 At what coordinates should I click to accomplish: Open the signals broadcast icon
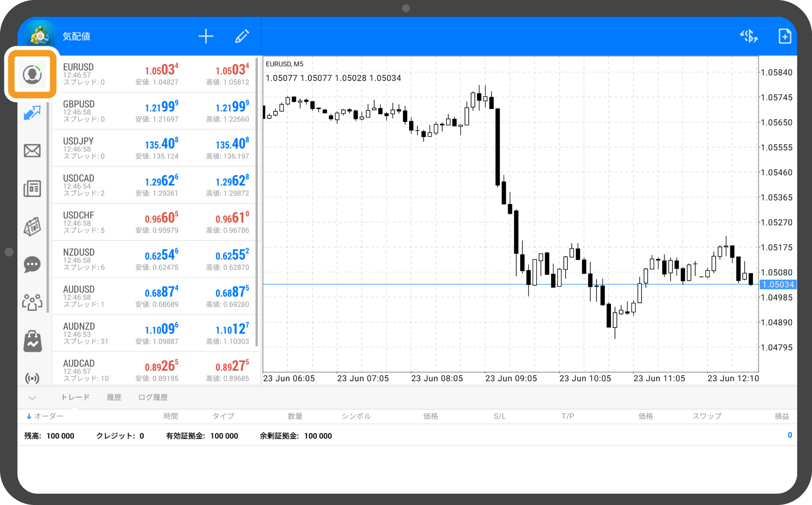32,378
